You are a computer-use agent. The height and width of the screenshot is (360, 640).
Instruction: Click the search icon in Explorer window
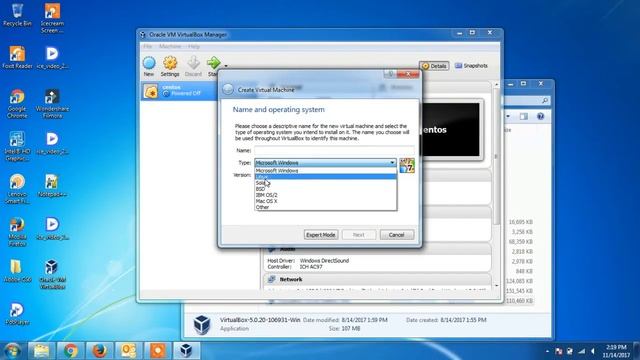(x=545, y=100)
